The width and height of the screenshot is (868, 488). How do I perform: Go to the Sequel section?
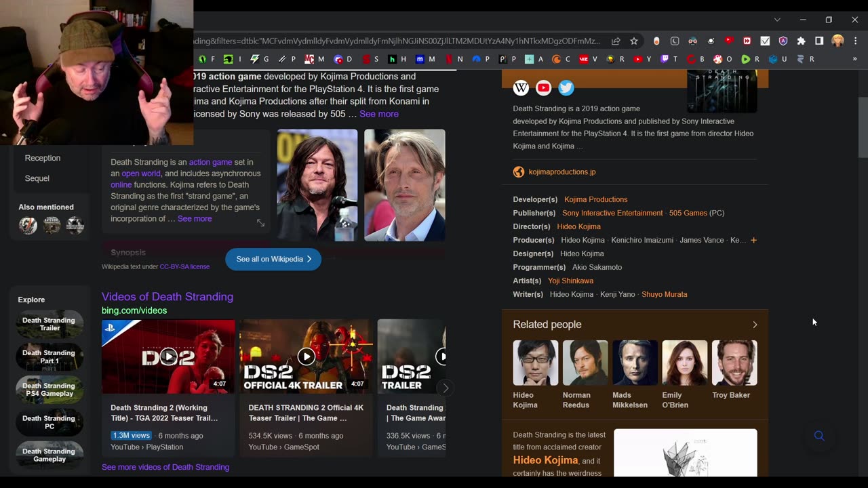(37, 178)
